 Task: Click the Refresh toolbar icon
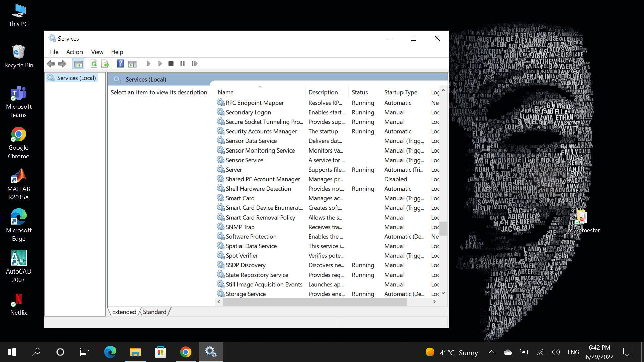tap(94, 64)
